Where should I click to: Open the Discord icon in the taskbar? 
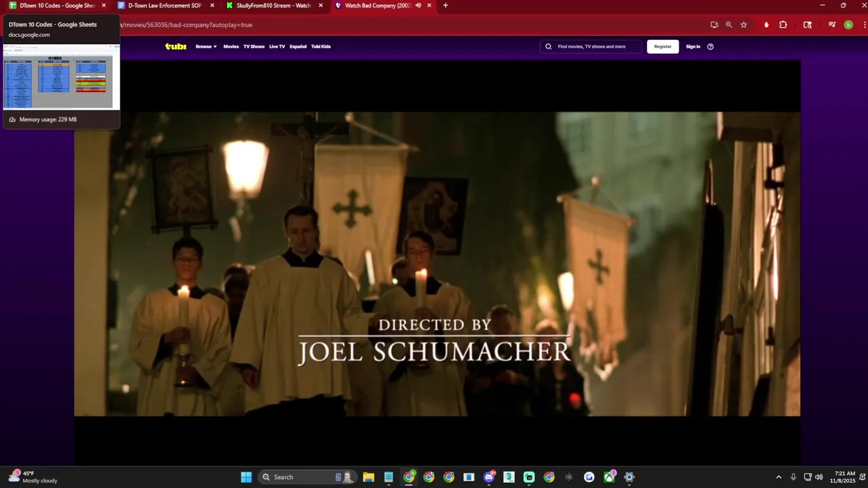[x=489, y=477]
